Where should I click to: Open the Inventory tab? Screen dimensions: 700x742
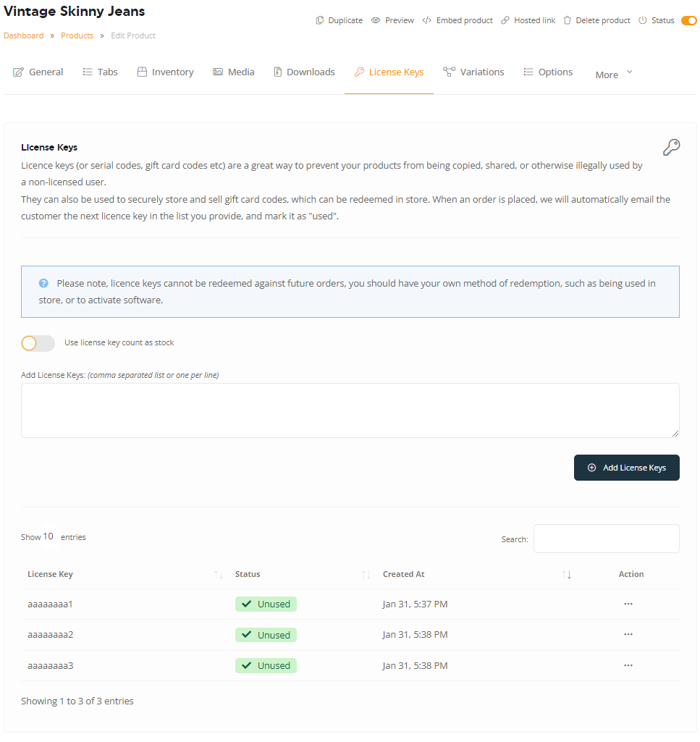tap(166, 72)
